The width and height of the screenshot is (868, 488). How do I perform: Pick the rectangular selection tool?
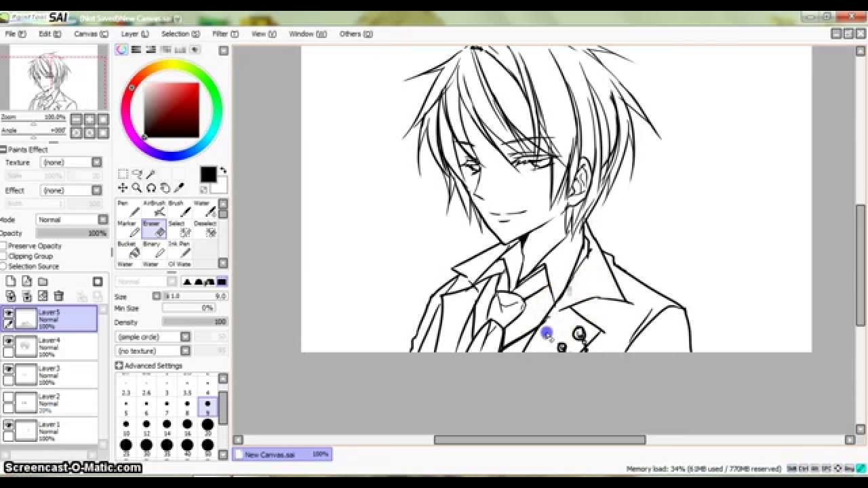123,174
